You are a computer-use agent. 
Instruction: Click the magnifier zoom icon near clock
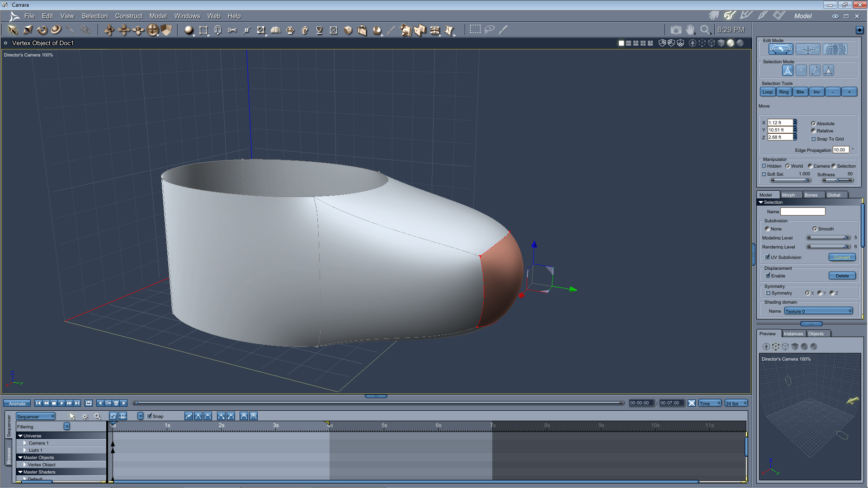(705, 30)
